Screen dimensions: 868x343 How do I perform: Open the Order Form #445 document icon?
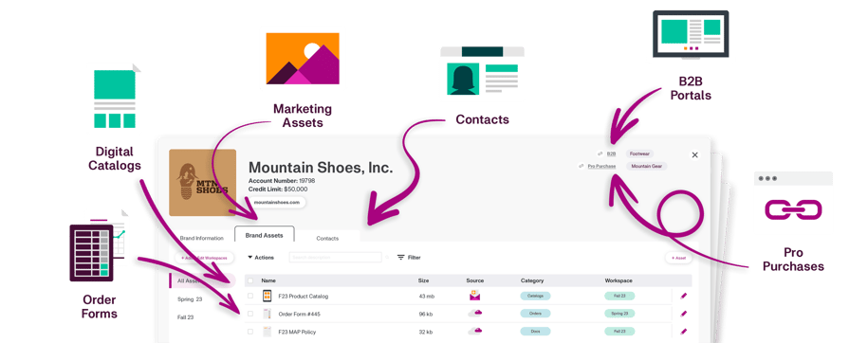(267, 314)
